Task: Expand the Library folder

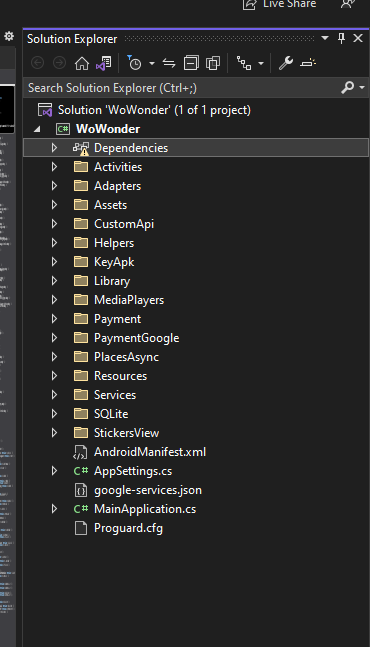Action: tap(54, 281)
